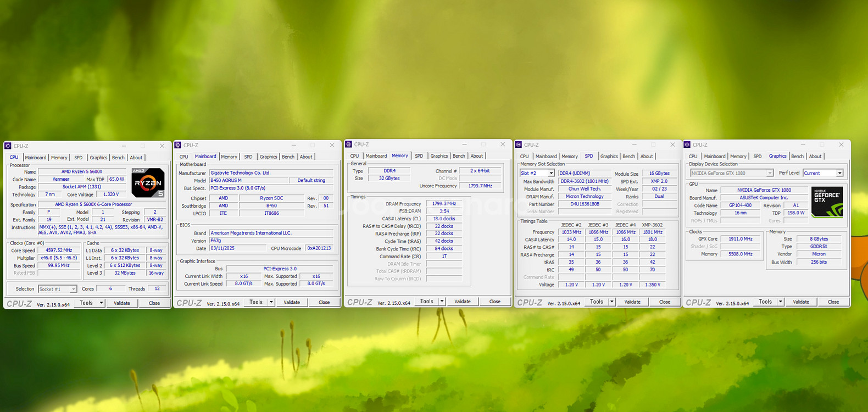The image size is (868, 412).
Task: Open the Display Device Selection dropdown
Action: pyautogui.click(x=770, y=173)
